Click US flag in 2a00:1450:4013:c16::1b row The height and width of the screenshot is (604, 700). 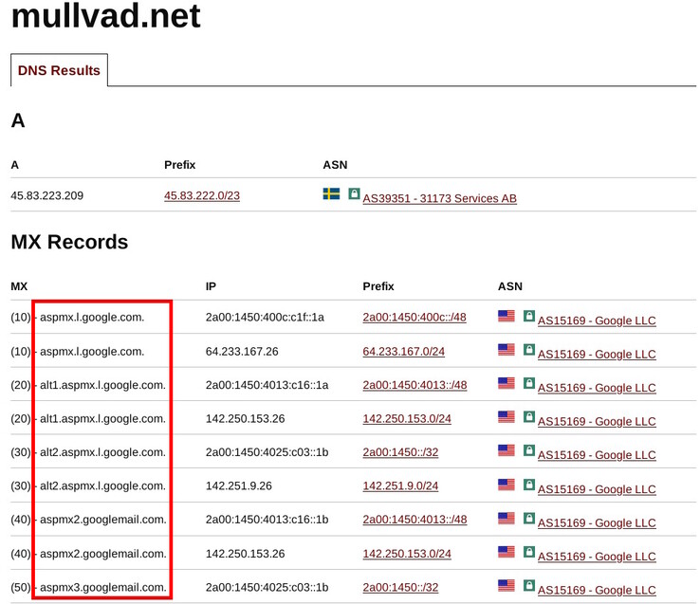507,519
